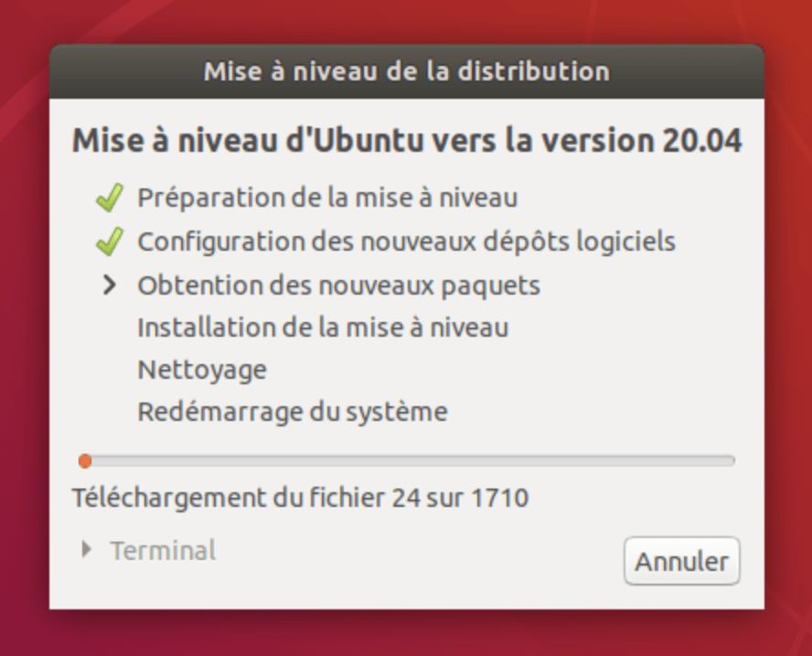Click the green checkmark beside Configuration des nouveaux dépôts
Viewport: 812px width, 656px height.
pos(110,242)
